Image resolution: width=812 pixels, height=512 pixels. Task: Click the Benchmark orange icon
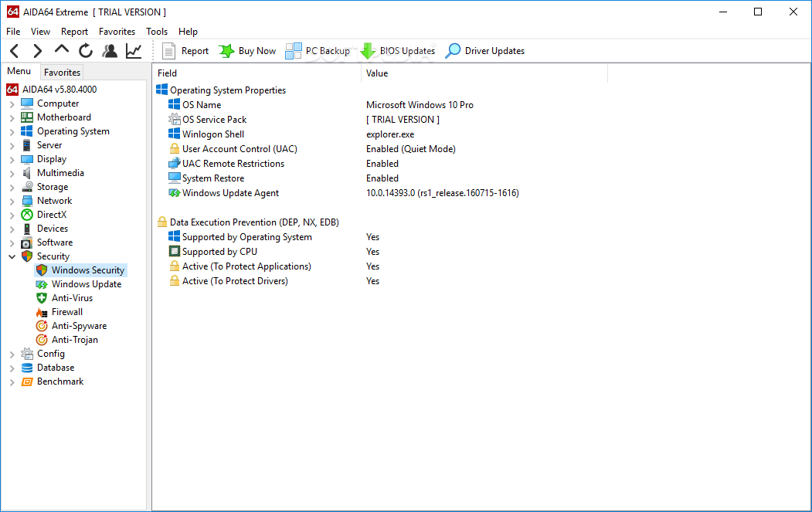click(x=27, y=381)
